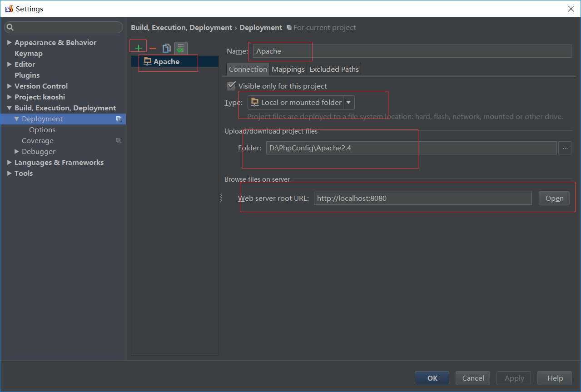Mark server as default via toolbar icon
581x392 pixels.
click(x=181, y=48)
